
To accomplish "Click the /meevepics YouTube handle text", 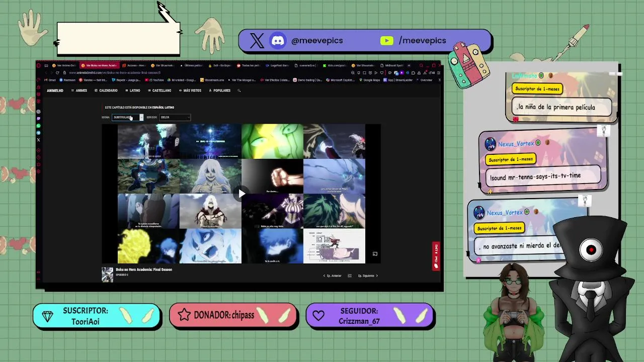I will [423, 41].
